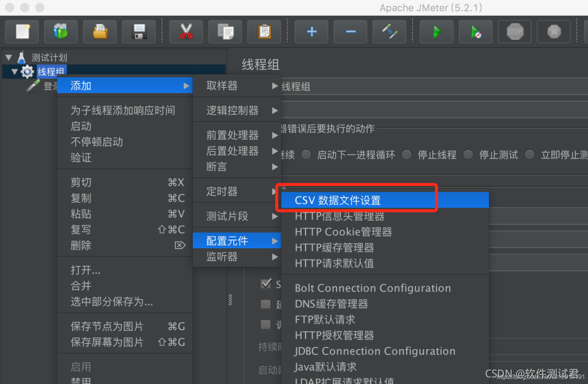Click the Shutdown cross icon
Viewport: 588px width, 384px height.
pyautogui.click(x=554, y=32)
